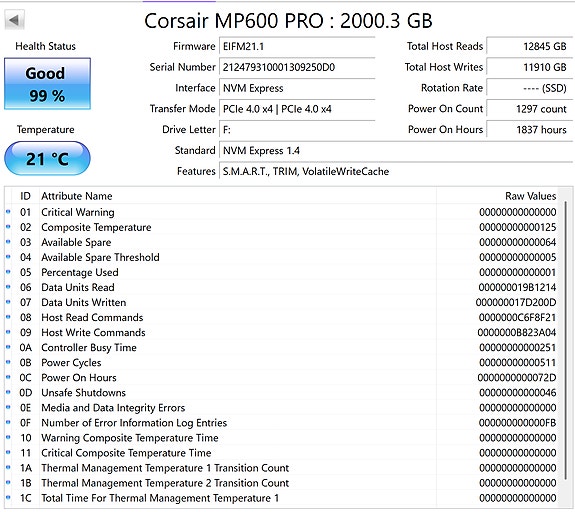Click the status dot beside Critical Warning

[x=8, y=212]
